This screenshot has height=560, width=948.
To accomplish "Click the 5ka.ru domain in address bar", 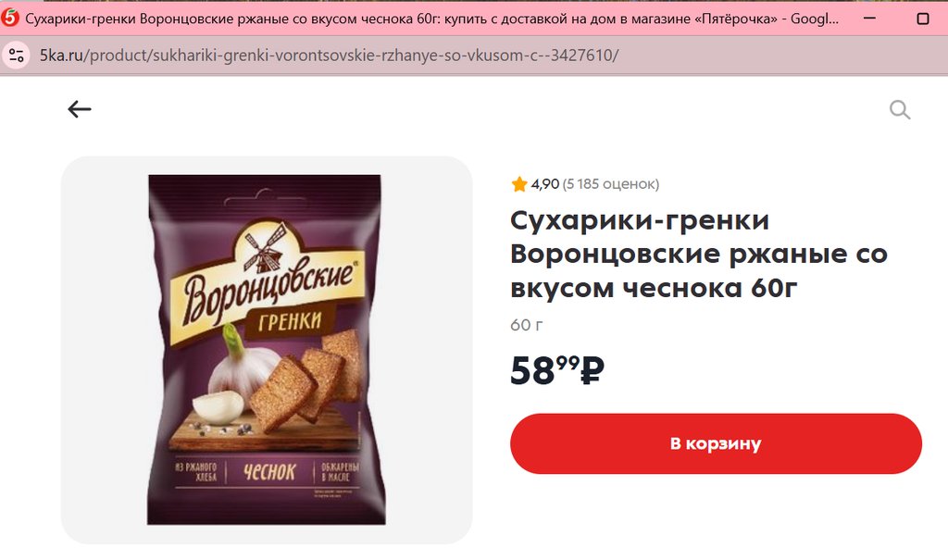I will click(61, 56).
